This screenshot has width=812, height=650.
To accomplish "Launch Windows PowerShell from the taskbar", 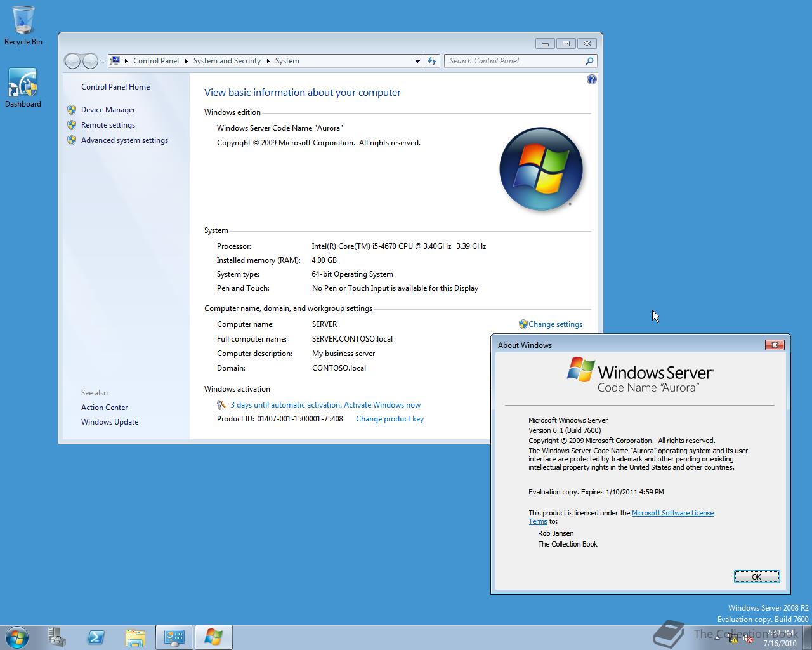I will (96, 637).
